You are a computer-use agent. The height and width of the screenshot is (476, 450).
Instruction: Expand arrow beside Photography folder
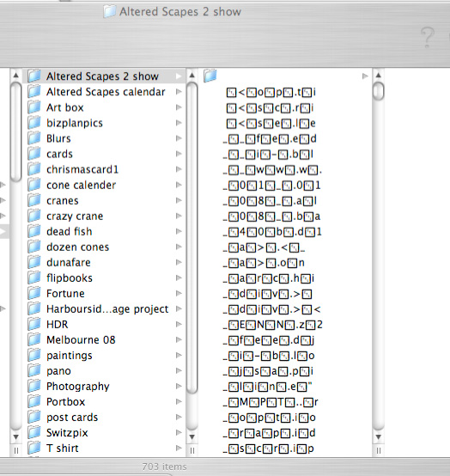tap(179, 386)
